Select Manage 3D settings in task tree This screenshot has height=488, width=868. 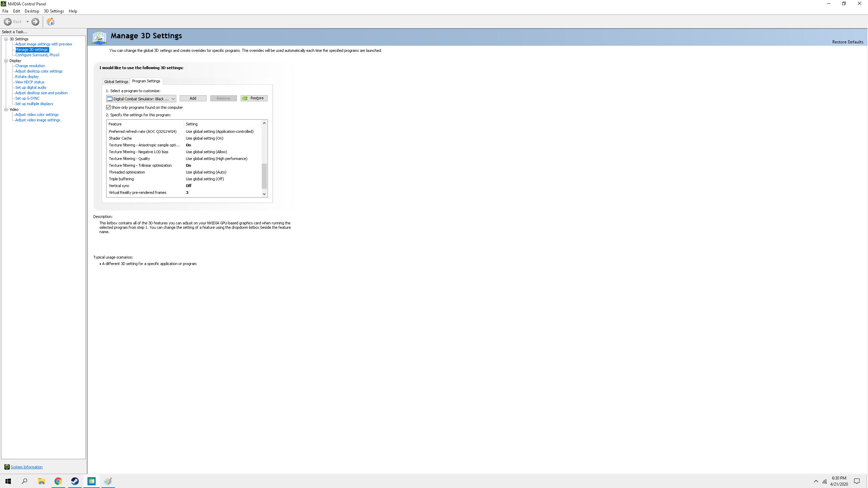32,49
